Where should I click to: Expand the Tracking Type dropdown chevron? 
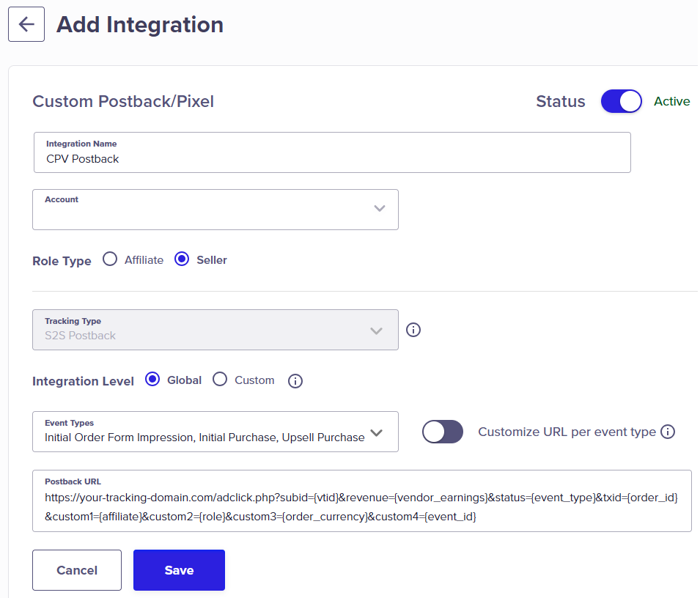point(376,331)
